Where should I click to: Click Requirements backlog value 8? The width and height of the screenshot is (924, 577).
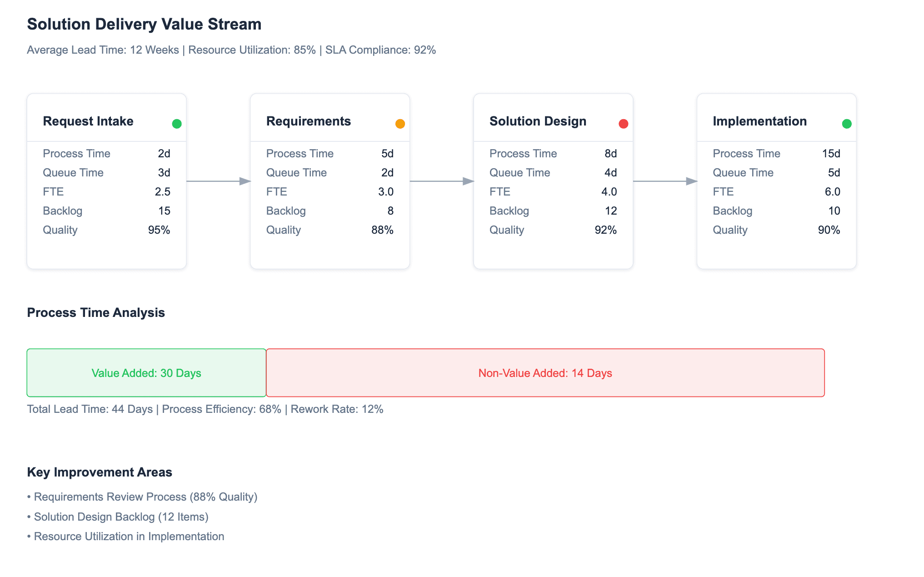[x=390, y=211]
